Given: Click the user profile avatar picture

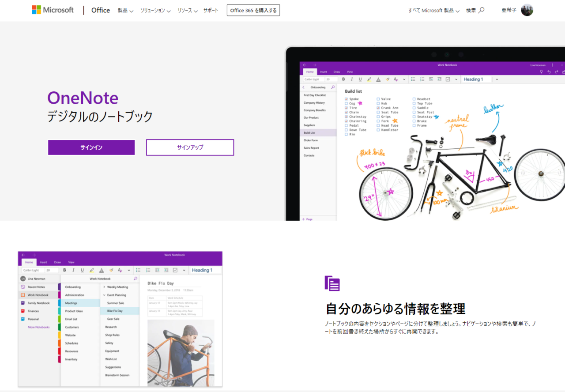Looking at the screenshot, I should tap(527, 10).
